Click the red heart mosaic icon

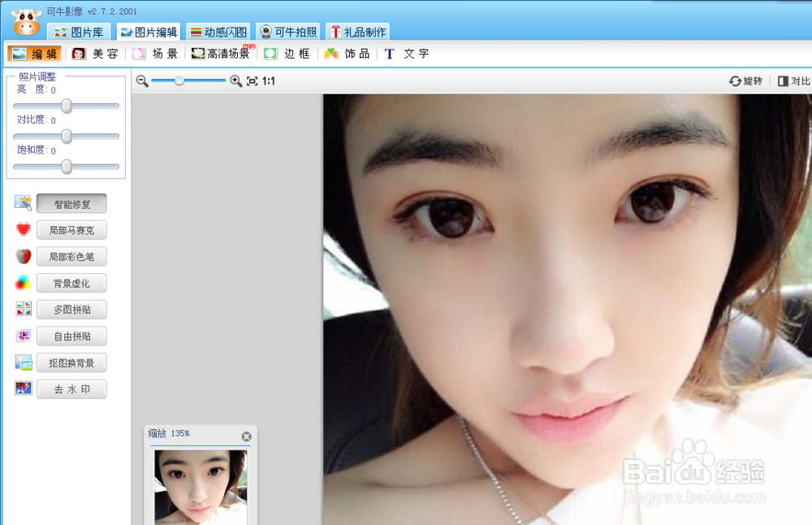tap(24, 229)
